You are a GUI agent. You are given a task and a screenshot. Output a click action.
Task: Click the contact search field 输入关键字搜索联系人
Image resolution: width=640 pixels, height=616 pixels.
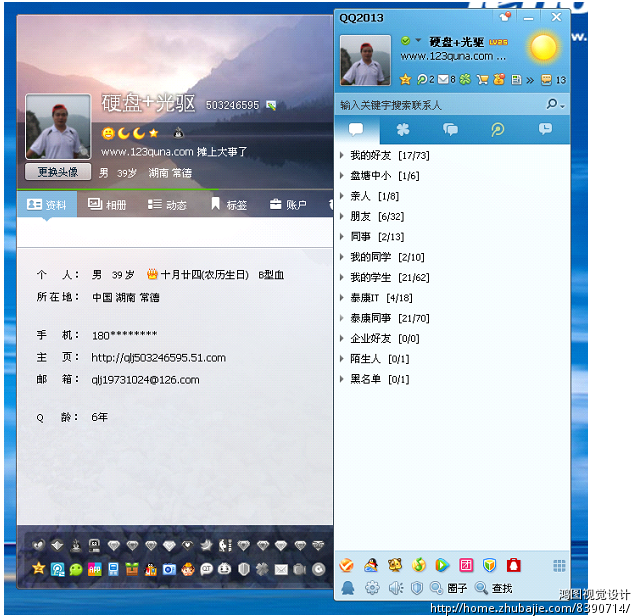pyautogui.click(x=441, y=105)
